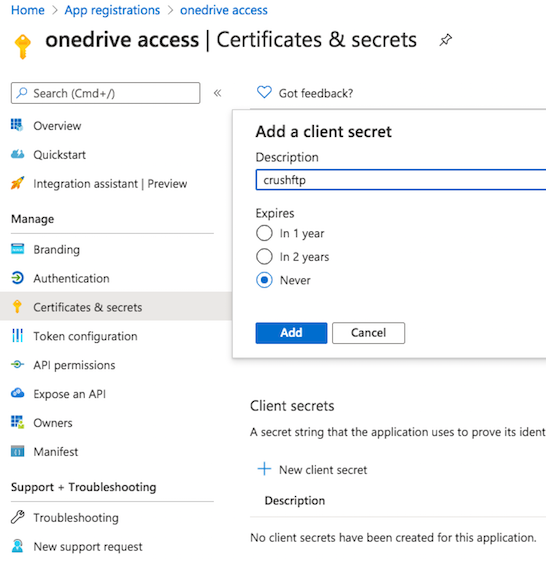
Task: Click the Description column header
Action: (295, 500)
